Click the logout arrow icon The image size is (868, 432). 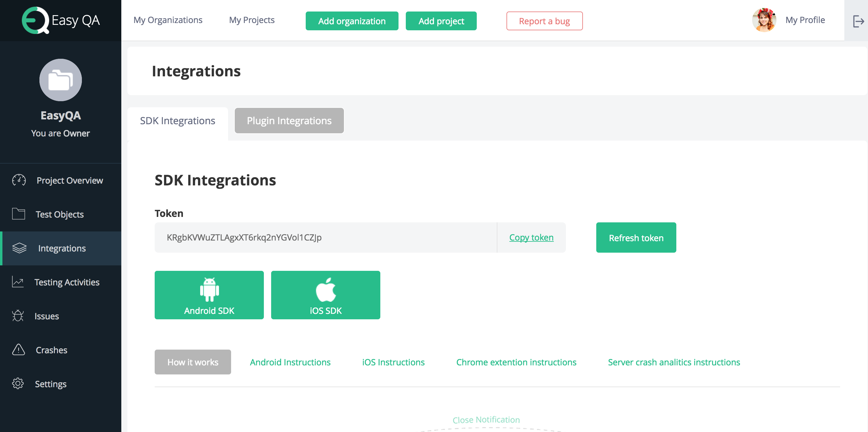pyautogui.click(x=858, y=21)
